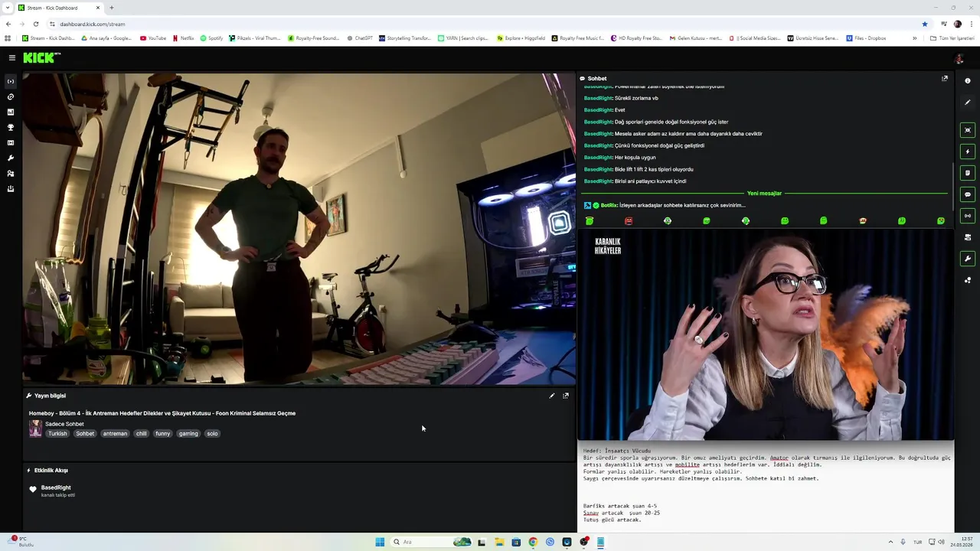
Task: Open the YouTube bookmark
Action: (153, 38)
